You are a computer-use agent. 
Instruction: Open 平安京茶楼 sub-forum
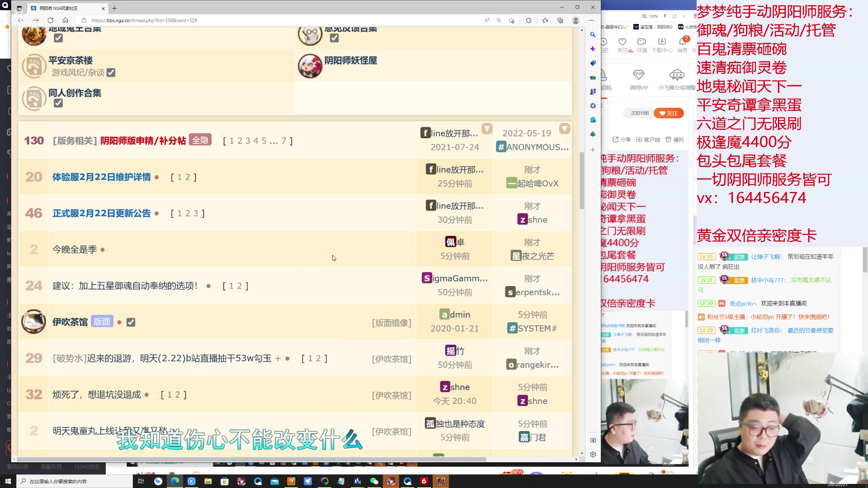[x=71, y=61]
